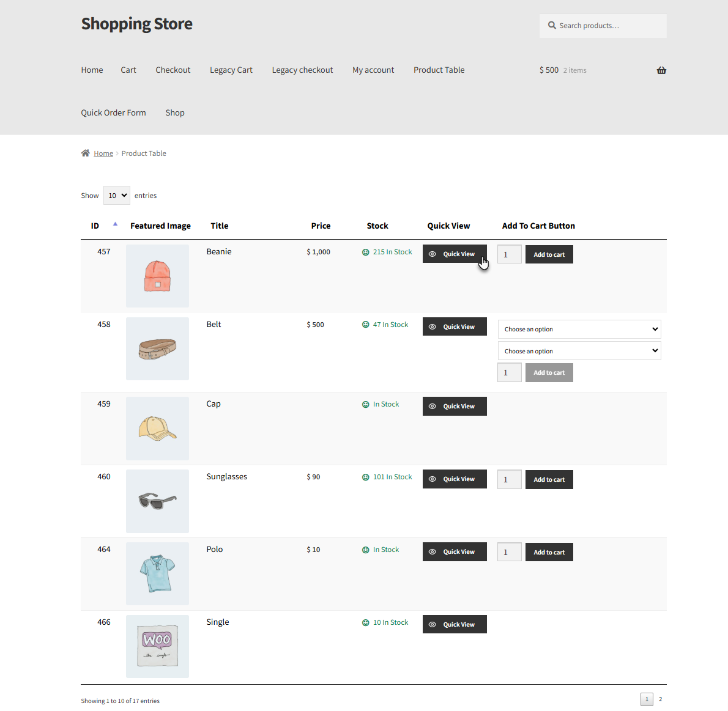Click Sunglasses stock smiley icon
Image resolution: width=728 pixels, height=711 pixels.
[365, 477]
